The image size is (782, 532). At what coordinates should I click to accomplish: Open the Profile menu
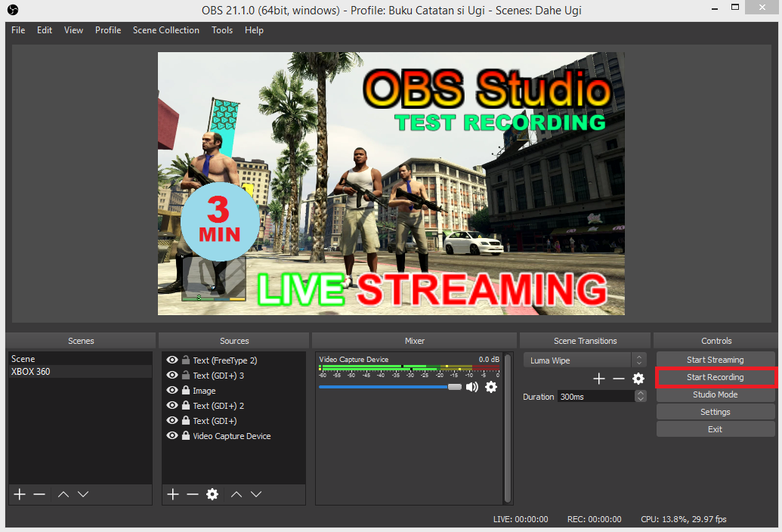click(x=108, y=30)
